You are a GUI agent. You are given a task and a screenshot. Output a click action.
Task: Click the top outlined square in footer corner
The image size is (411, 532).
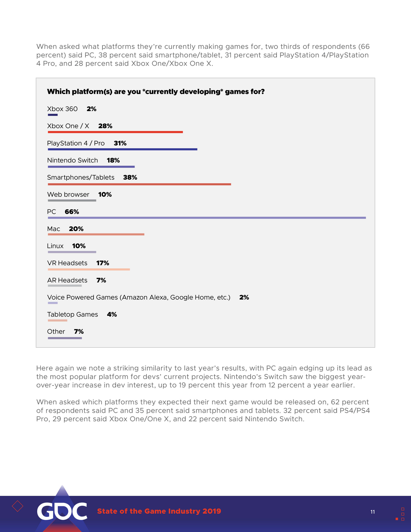pyautogui.click(x=403, y=509)
